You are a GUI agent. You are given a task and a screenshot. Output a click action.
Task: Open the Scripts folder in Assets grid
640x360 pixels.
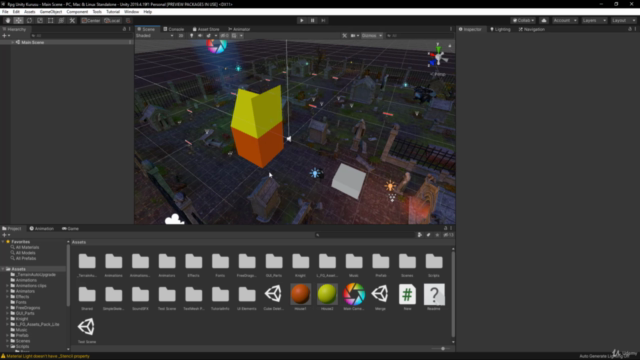coord(434,265)
